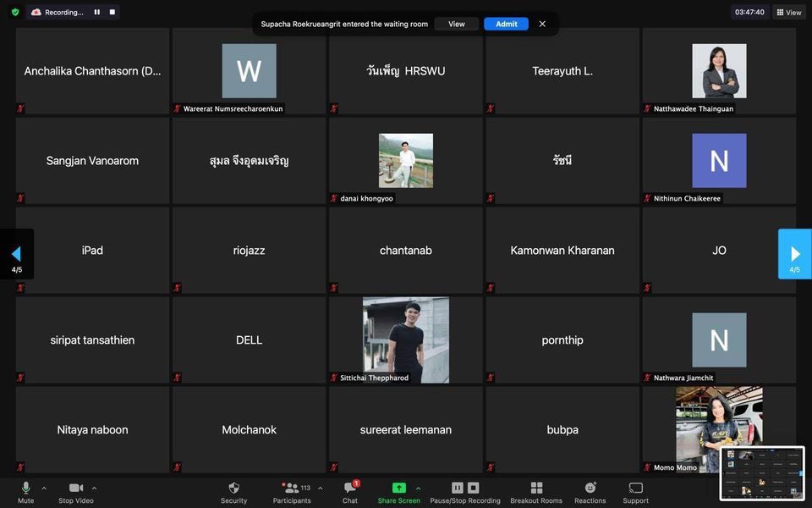Start sharing with Share Screen icon
Image resolution: width=812 pixels, height=508 pixels.
pyautogui.click(x=398, y=489)
